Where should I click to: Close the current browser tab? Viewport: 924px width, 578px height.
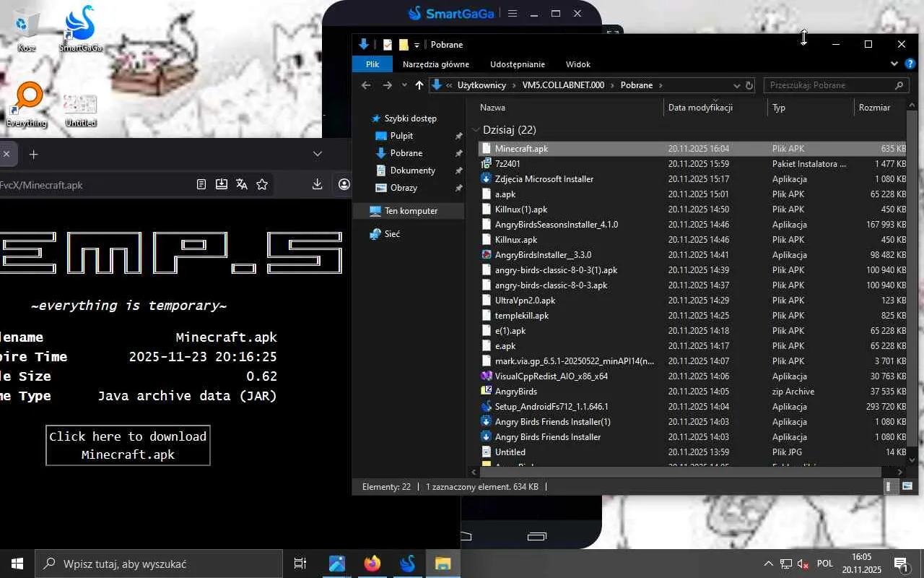click(6, 154)
